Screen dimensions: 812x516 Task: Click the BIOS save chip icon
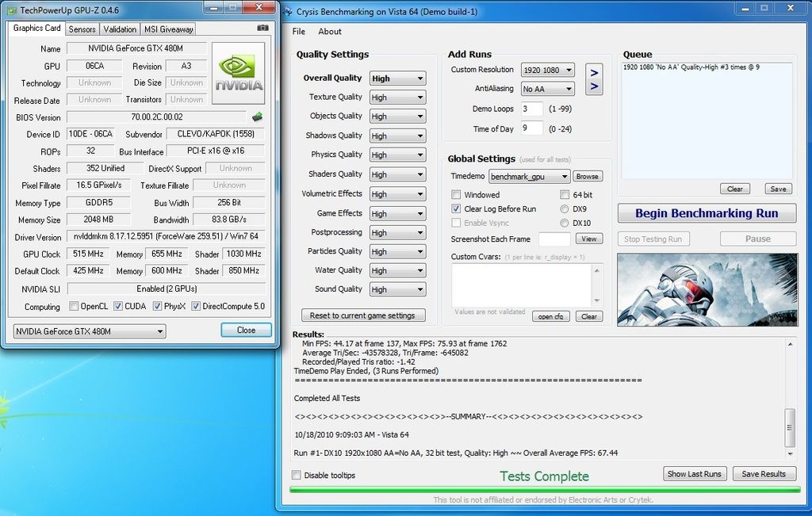point(257,117)
